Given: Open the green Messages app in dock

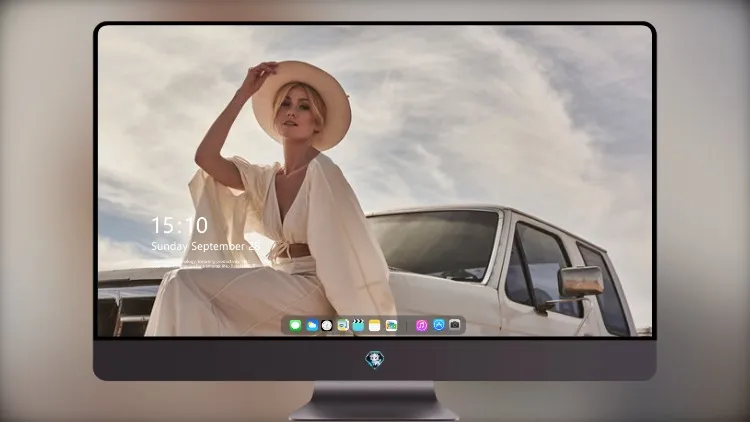Looking at the screenshot, I should tap(295, 326).
